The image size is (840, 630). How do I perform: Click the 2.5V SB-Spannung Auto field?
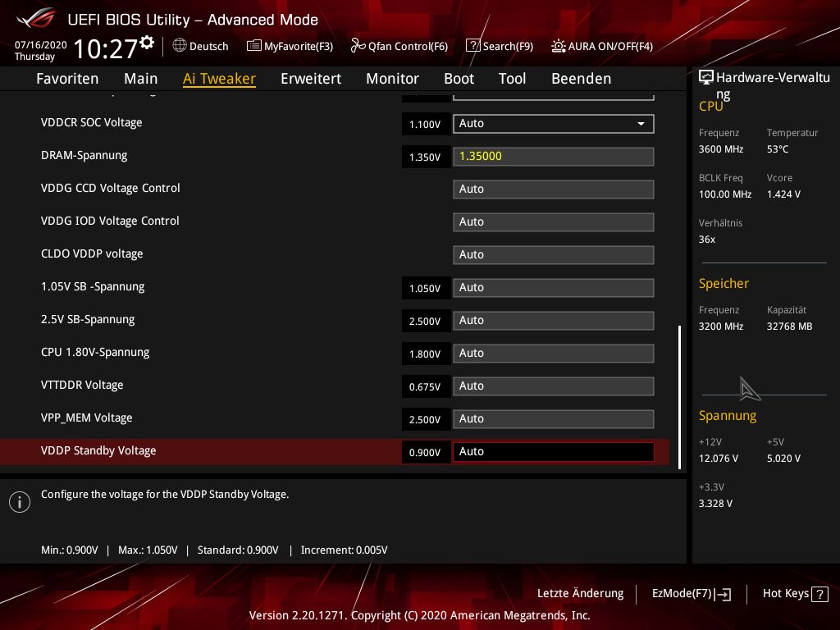[x=554, y=321]
